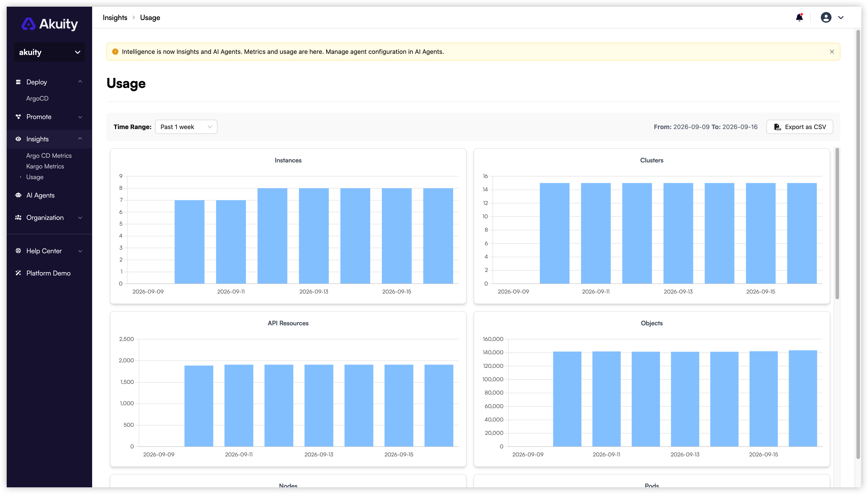This screenshot has height=494, width=868.
Task: Click the Instances chart title
Action: point(288,160)
